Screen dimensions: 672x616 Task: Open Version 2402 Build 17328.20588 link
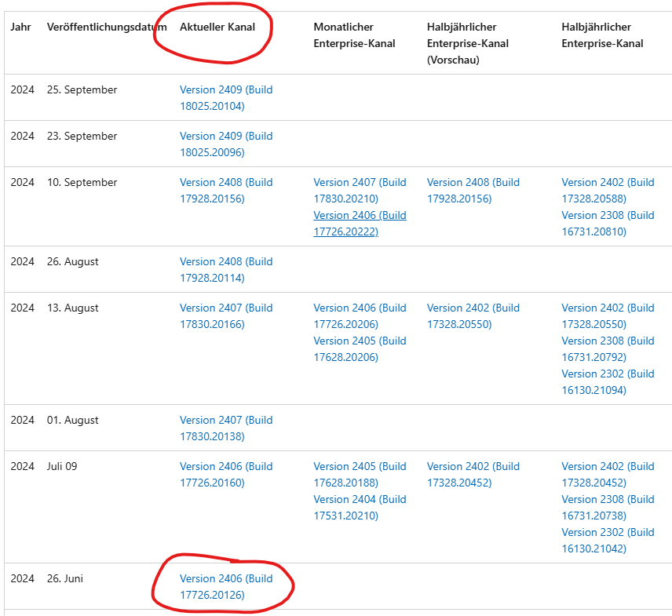[608, 190]
